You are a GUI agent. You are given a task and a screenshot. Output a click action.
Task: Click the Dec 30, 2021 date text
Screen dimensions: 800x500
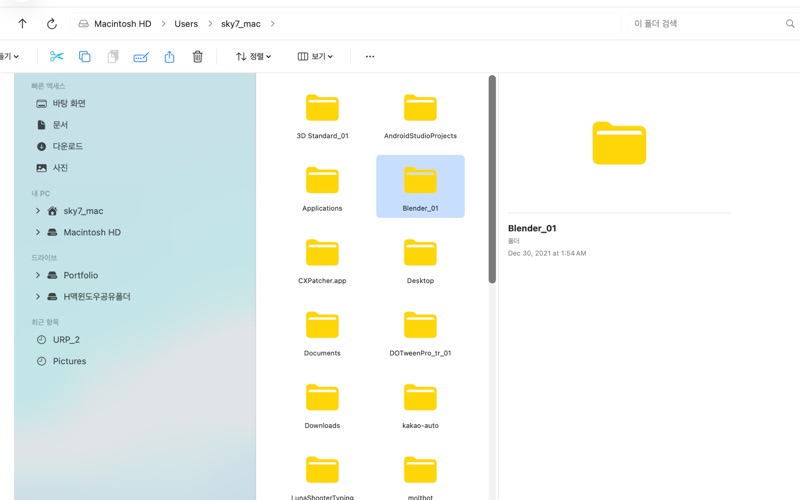pos(546,253)
